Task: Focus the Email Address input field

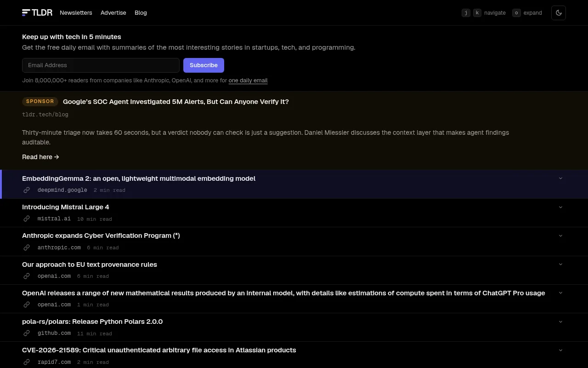Action: point(101,65)
